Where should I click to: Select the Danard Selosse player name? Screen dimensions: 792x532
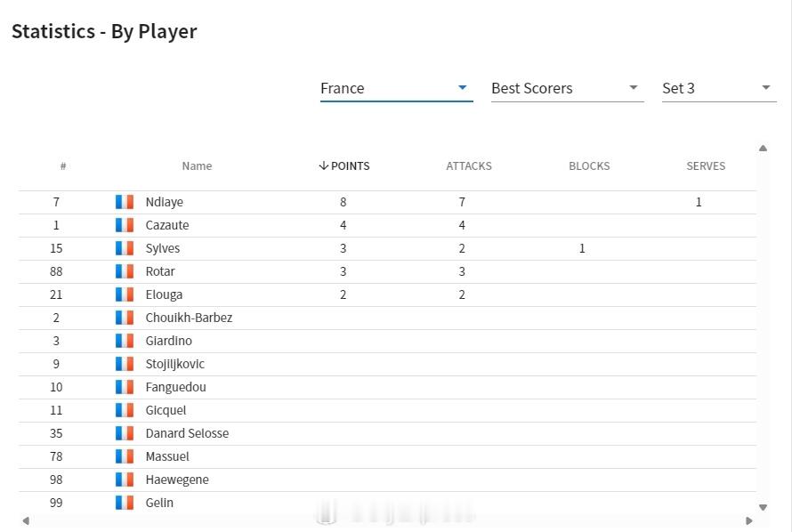[187, 433]
